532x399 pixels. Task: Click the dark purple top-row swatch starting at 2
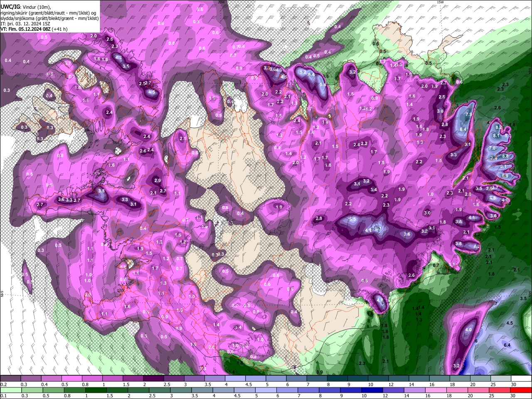153,379
